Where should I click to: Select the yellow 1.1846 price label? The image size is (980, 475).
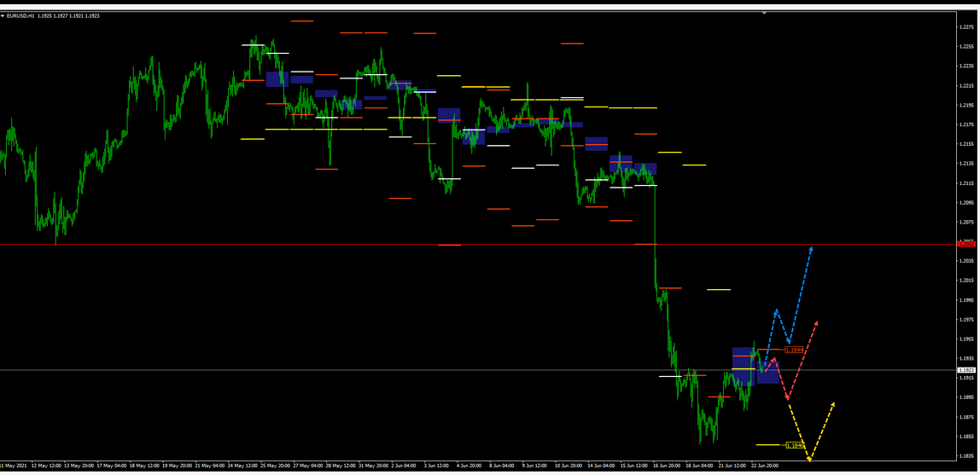pos(794,445)
